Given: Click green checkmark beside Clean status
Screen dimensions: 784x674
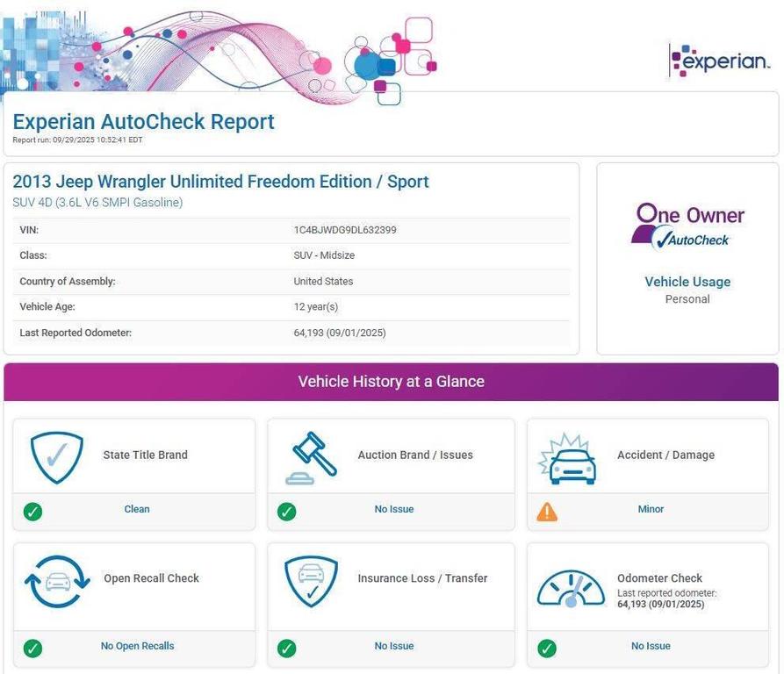Looking at the screenshot, I should coord(32,511).
